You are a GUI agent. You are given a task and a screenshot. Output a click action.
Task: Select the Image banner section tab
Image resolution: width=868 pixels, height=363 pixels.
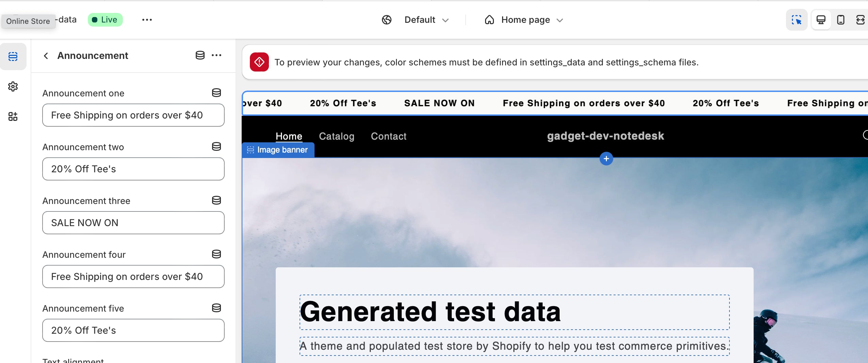(x=278, y=150)
